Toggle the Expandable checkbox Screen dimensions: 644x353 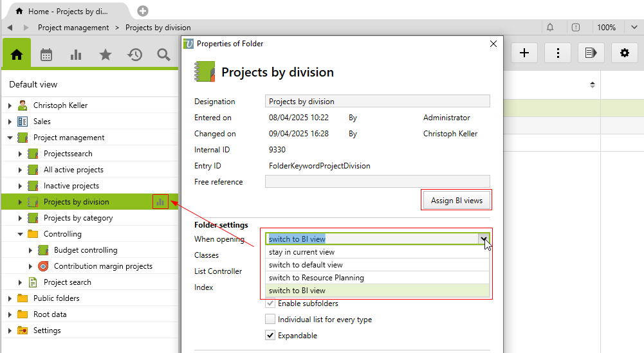pos(270,335)
